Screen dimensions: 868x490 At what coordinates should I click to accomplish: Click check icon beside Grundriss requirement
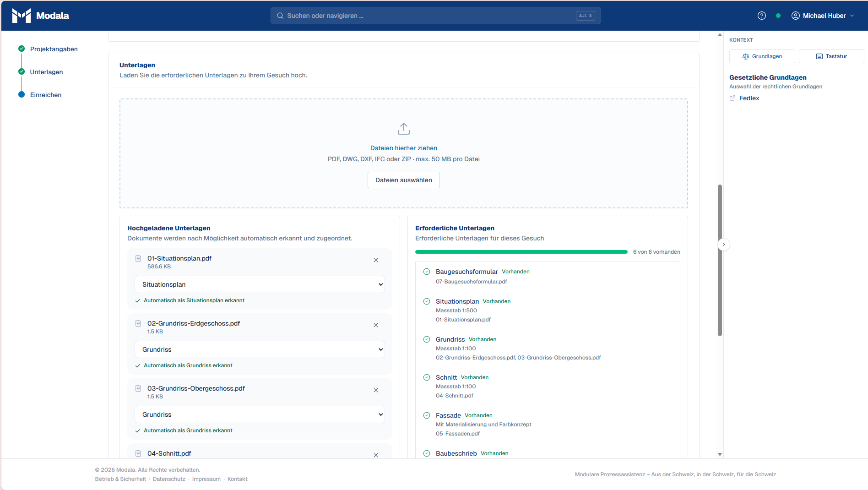[x=427, y=339]
